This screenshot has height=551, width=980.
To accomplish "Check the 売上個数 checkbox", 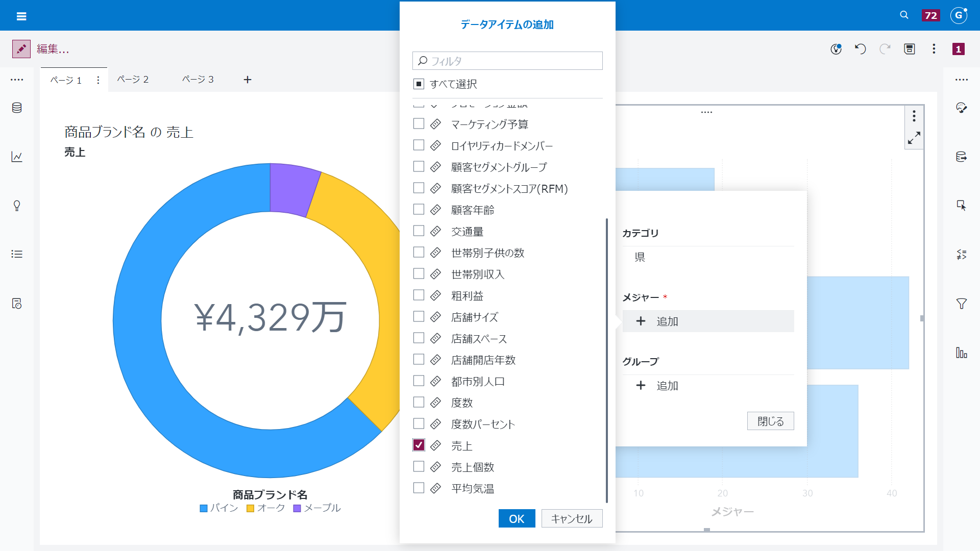I will tap(419, 466).
